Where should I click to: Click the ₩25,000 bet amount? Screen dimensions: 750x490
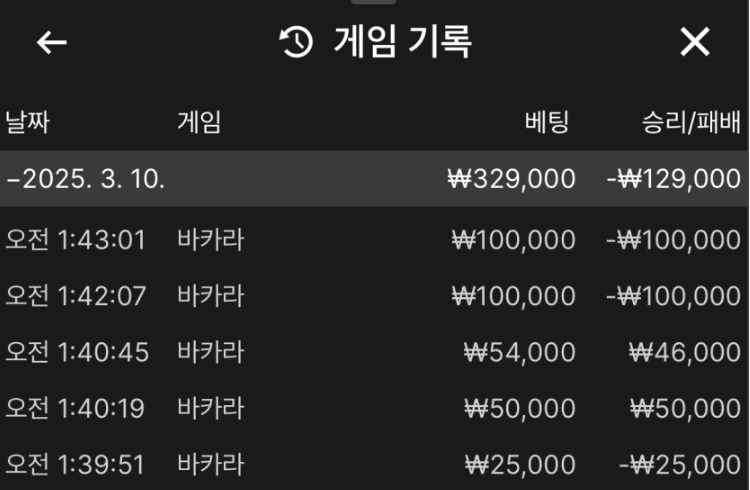point(520,465)
